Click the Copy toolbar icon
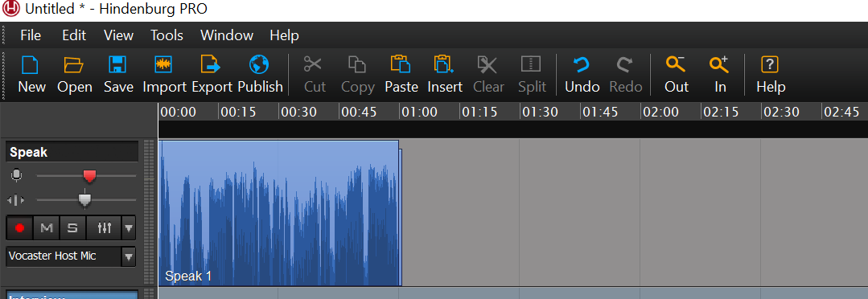 point(357,65)
